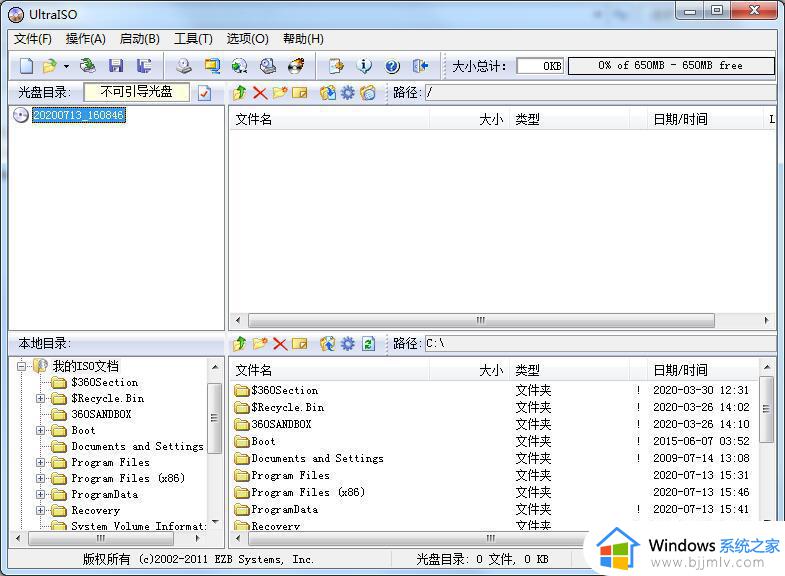Viewport: 785px width, 576px height.
Task: Click the New file icon in the main toolbar
Action: click(x=27, y=66)
